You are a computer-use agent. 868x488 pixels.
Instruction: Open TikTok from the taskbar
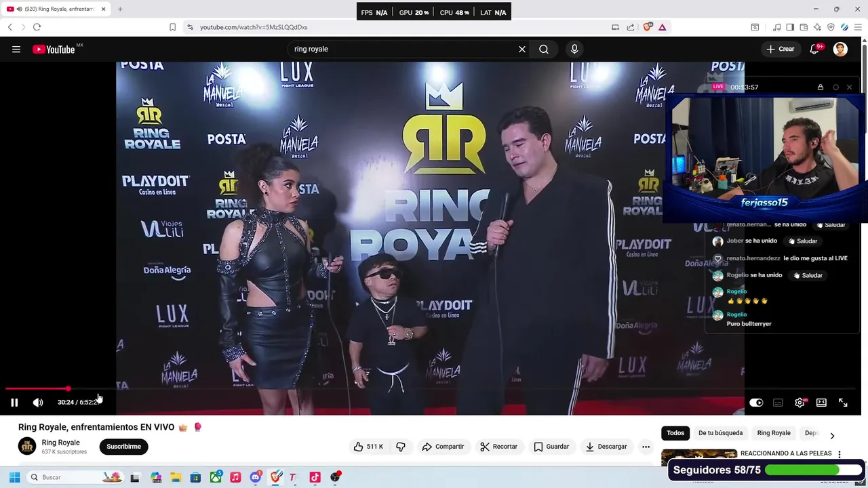[315, 477]
